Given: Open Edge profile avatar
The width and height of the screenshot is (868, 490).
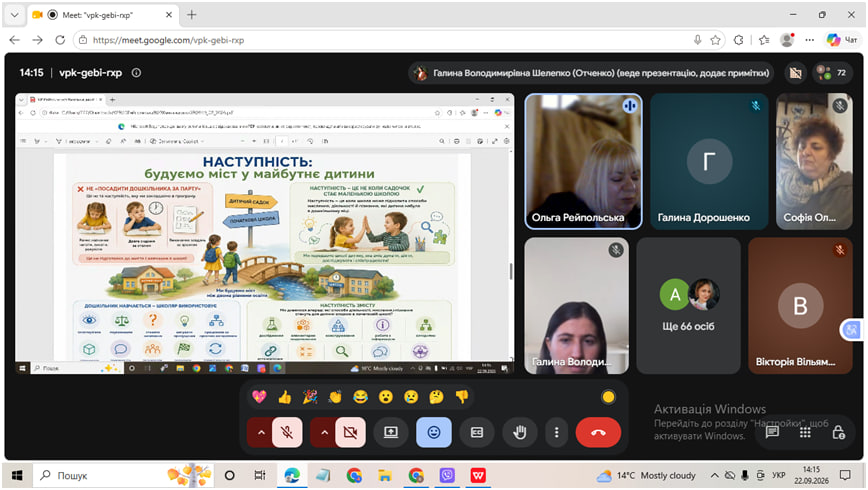Looking at the screenshot, I should [787, 40].
